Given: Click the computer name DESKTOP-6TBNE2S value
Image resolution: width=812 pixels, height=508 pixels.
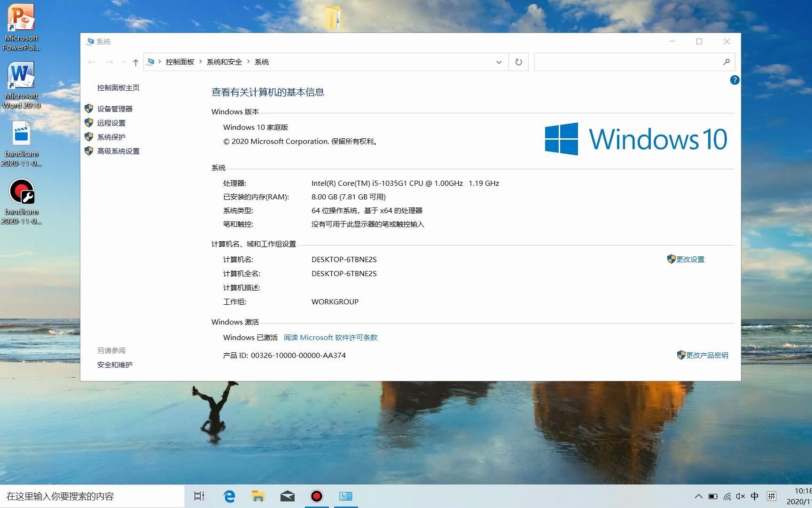Looking at the screenshot, I should (344, 259).
